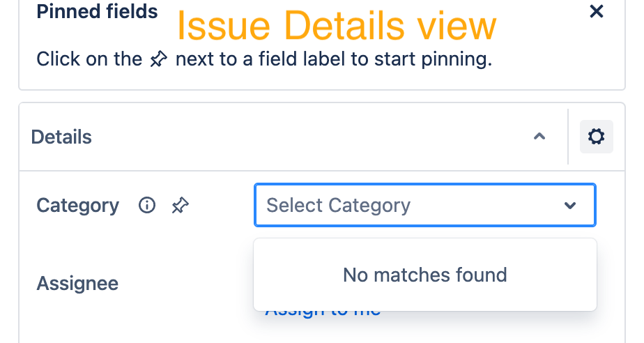644x343 pixels.
Task: Show Category field info tooltip icon
Action: pyautogui.click(x=146, y=206)
